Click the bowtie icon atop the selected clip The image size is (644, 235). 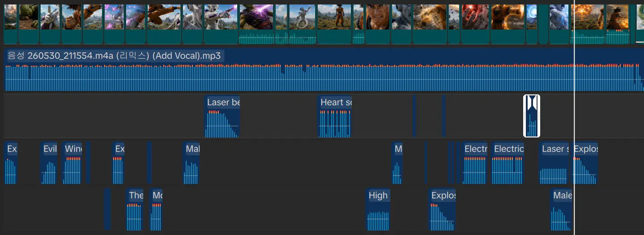coord(532,103)
